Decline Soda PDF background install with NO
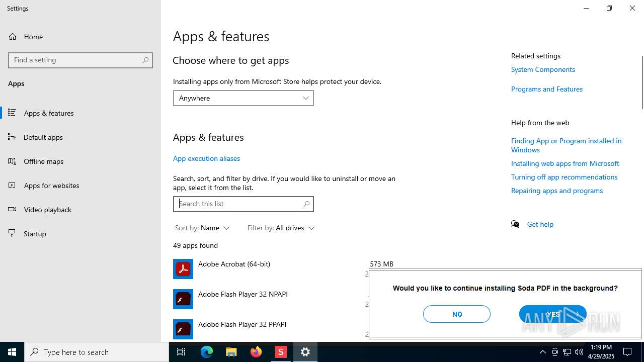 (x=457, y=314)
